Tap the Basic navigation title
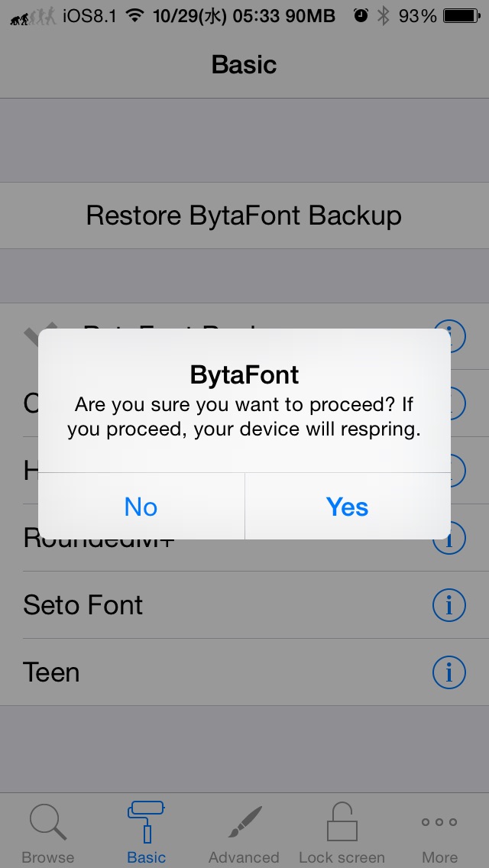The image size is (489, 868). point(244,64)
